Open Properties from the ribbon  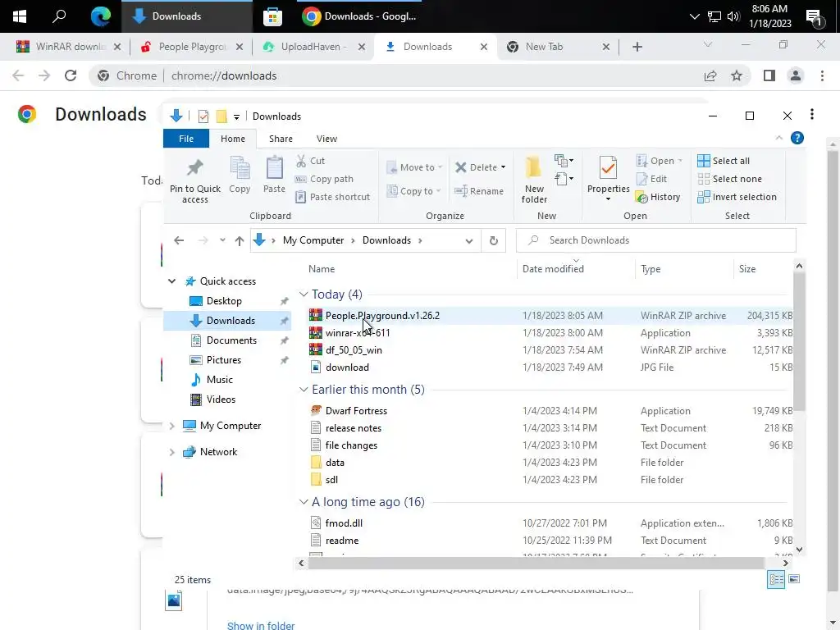click(x=608, y=179)
